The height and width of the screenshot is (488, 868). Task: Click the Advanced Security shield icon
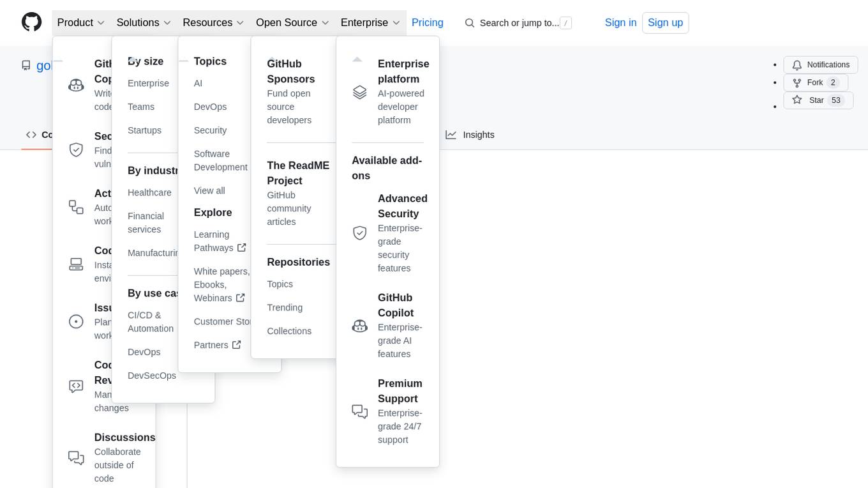pyautogui.click(x=360, y=233)
